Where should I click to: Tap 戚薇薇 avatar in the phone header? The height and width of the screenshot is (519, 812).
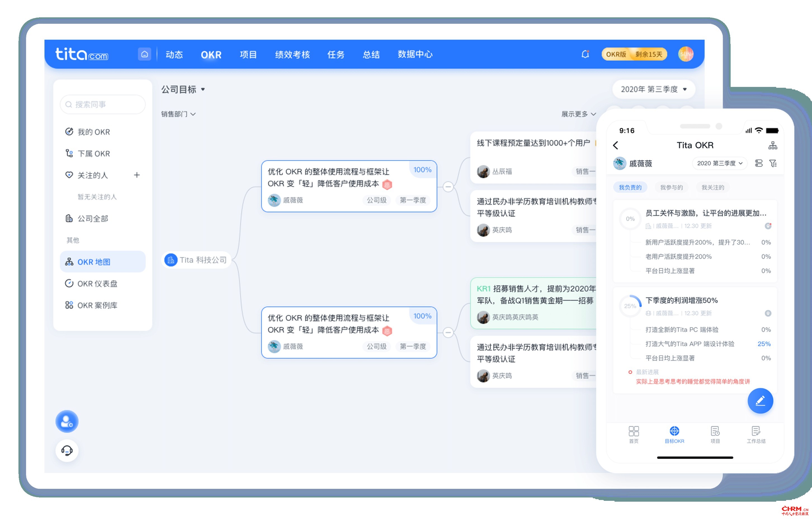[x=619, y=163]
